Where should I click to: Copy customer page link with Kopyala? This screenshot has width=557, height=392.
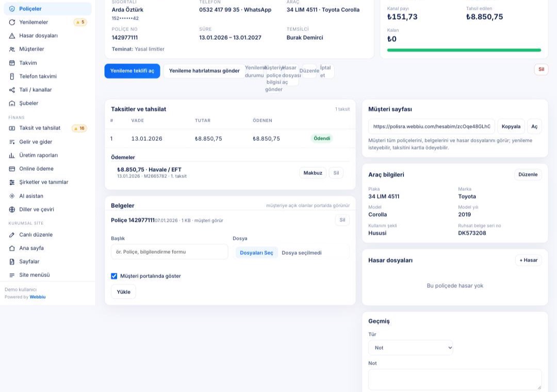coord(511,126)
